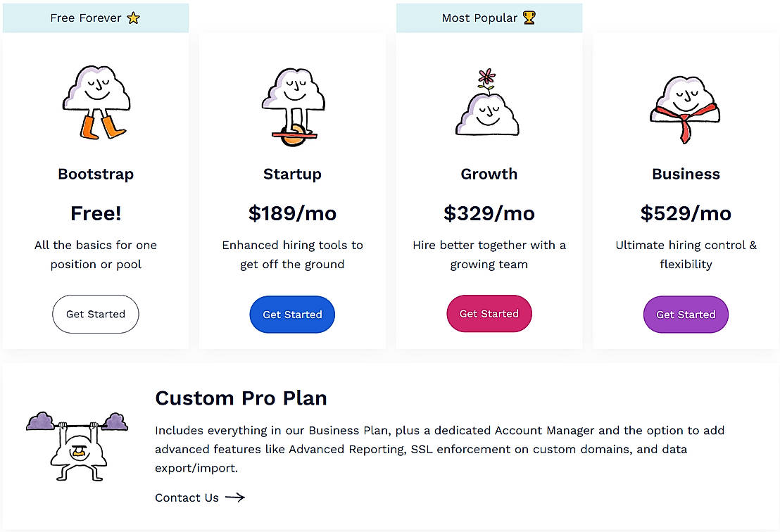This screenshot has height=532, width=780.
Task: Click the star icon beside Free Forever
Action: (x=134, y=18)
